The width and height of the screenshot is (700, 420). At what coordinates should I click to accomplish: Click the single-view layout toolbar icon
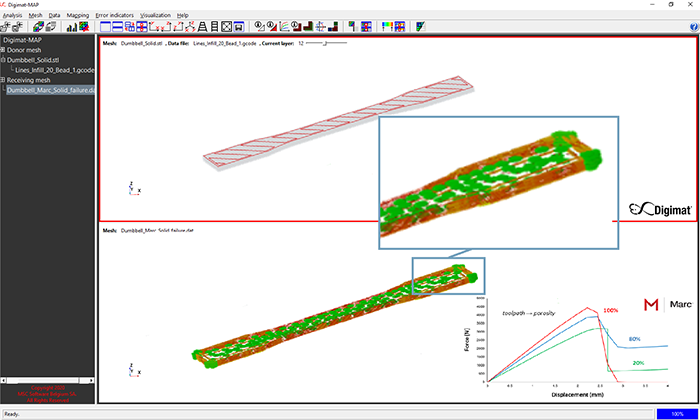click(104, 26)
